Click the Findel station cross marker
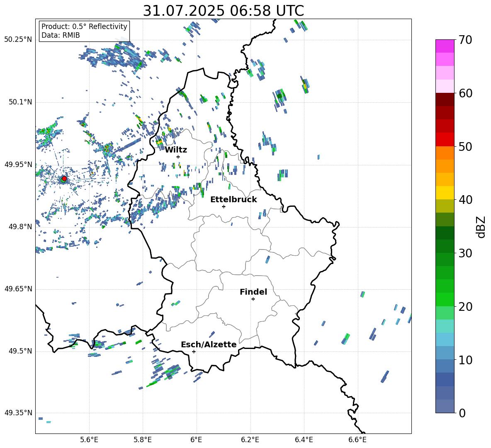This screenshot has width=491, height=448. point(253,299)
